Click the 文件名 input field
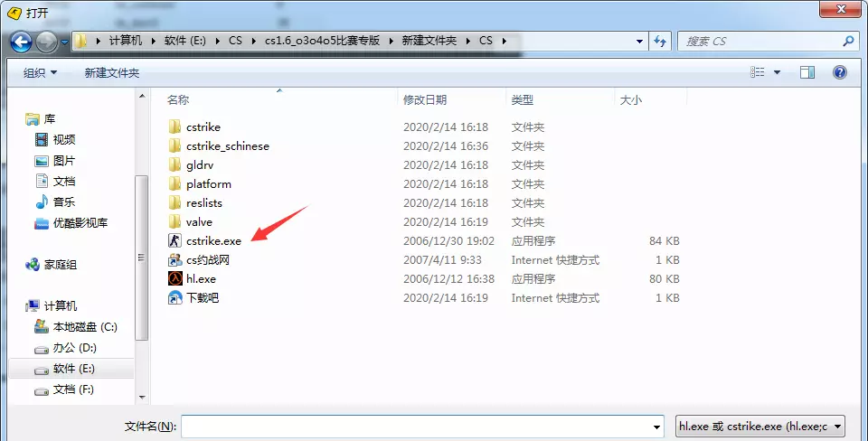The height and width of the screenshot is (441, 868). (x=422, y=427)
